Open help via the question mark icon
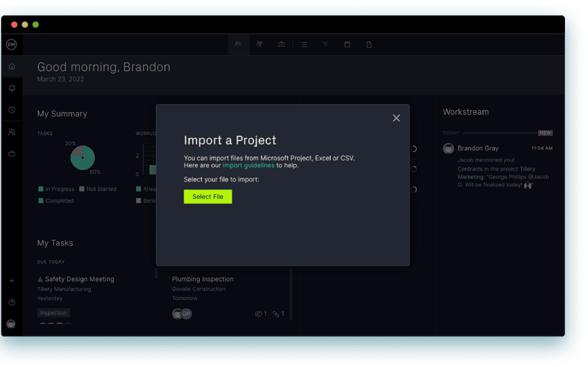588x367 pixels. (12, 302)
